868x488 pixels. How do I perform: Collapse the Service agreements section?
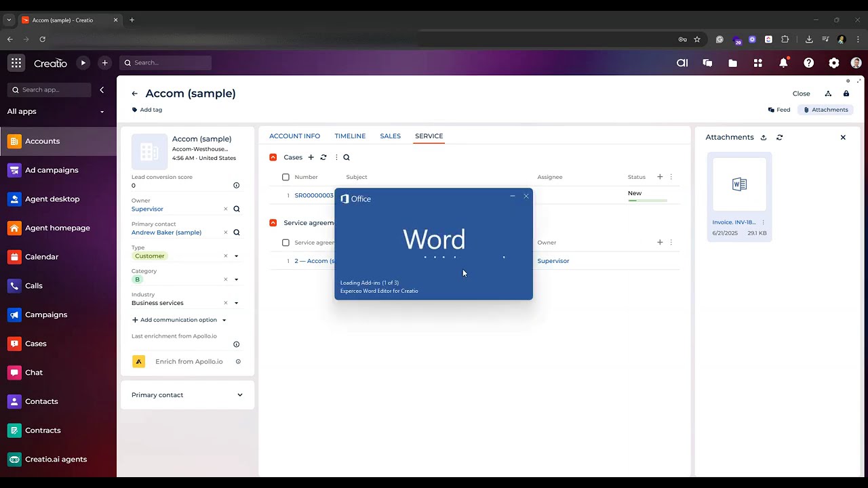(273, 223)
